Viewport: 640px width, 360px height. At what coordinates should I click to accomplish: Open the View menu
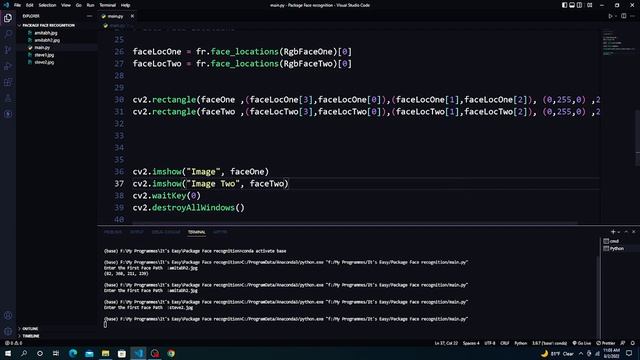(66, 5)
